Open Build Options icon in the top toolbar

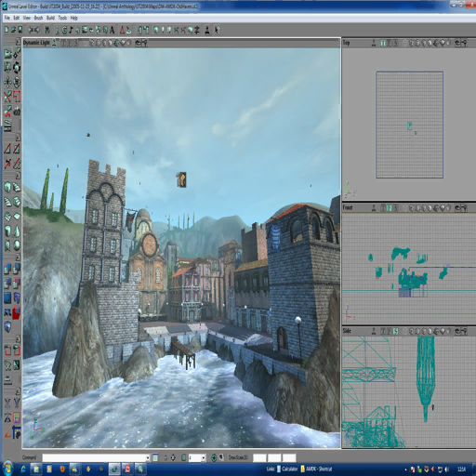click(x=196, y=30)
